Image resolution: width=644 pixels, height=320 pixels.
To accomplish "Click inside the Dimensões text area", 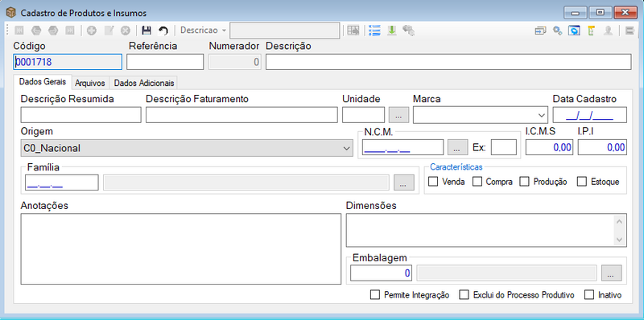I will click(486, 230).
